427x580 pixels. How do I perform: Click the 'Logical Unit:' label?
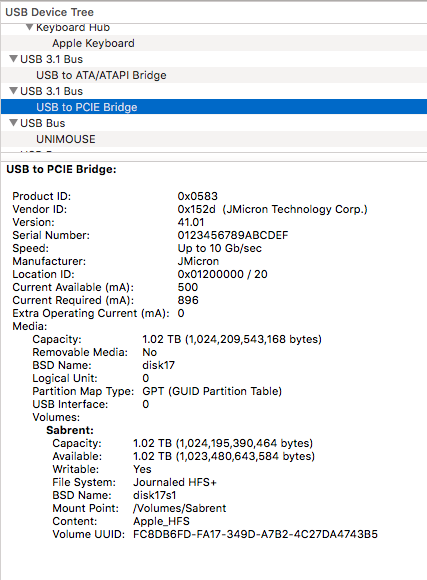65,378
